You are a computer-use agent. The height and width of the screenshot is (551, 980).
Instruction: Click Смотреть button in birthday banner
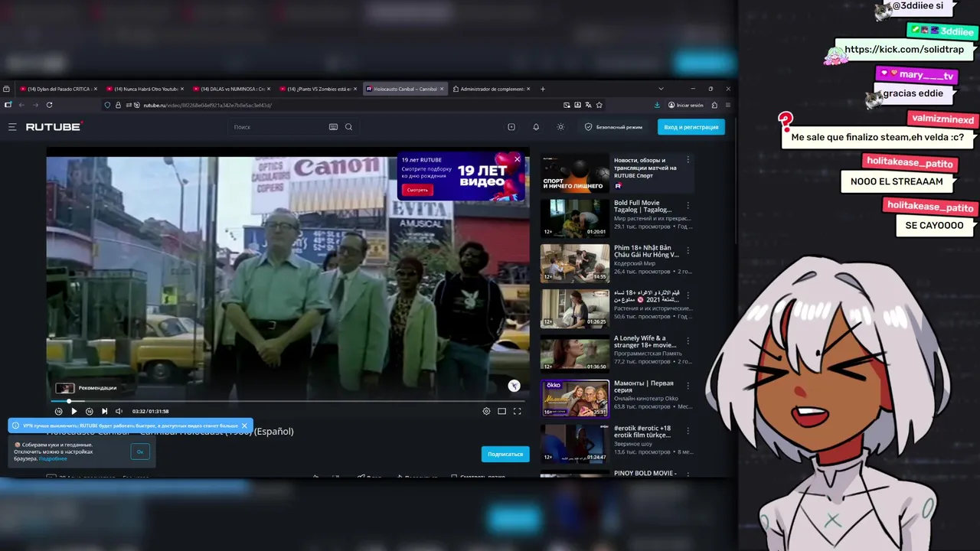(x=417, y=189)
